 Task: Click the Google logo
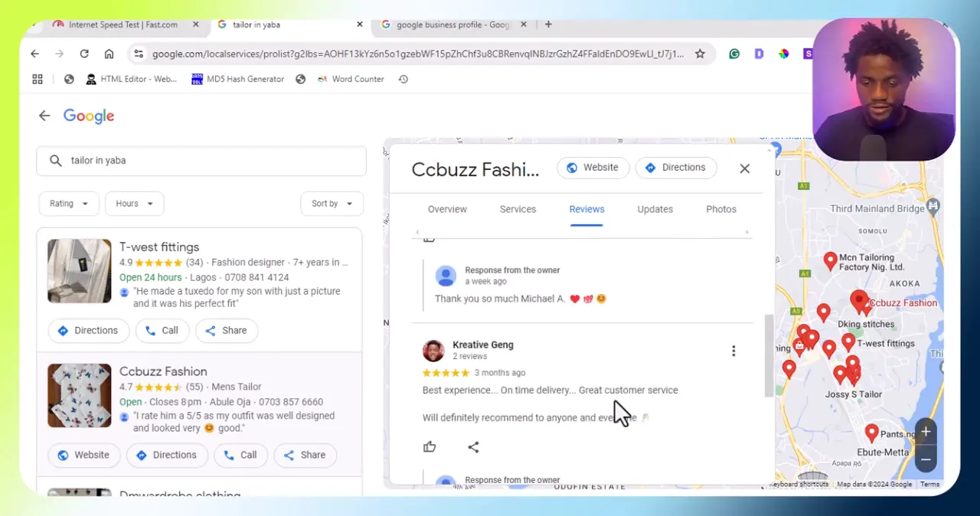tap(89, 116)
